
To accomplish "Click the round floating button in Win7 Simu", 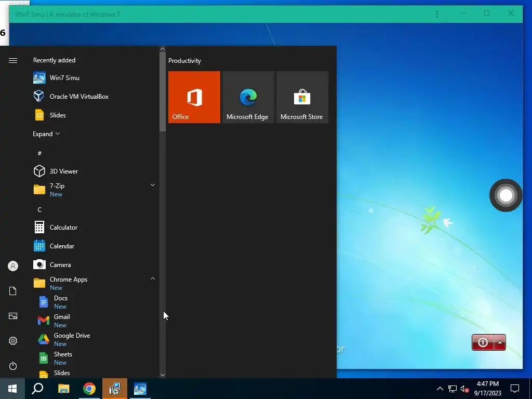I will point(506,195).
